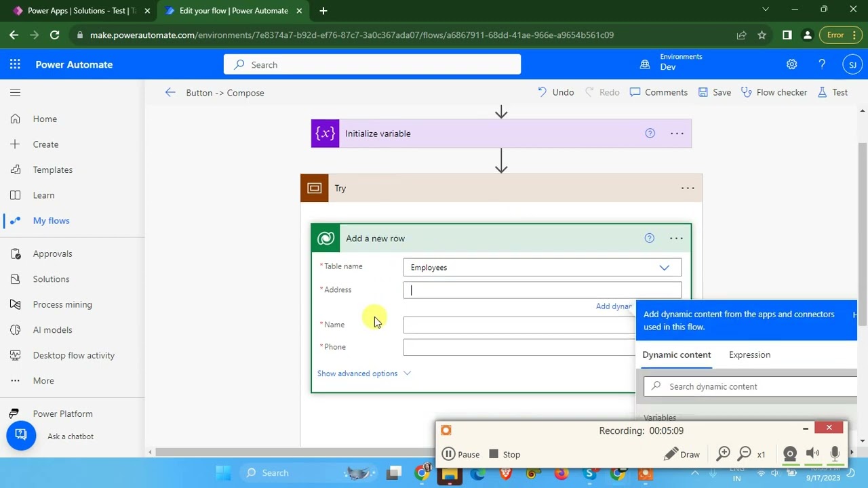The width and height of the screenshot is (868, 488).
Task: Open Process mining section
Action: coord(62,304)
